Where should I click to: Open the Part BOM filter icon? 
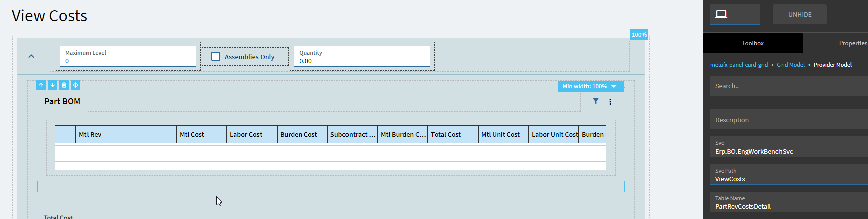tap(596, 101)
